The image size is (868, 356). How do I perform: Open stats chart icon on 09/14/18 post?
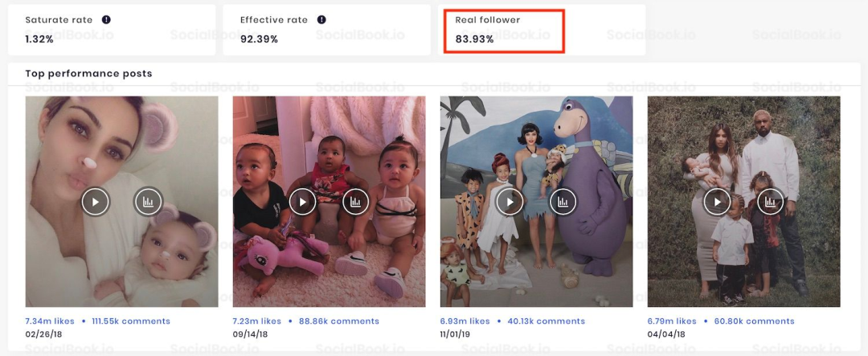(x=355, y=202)
